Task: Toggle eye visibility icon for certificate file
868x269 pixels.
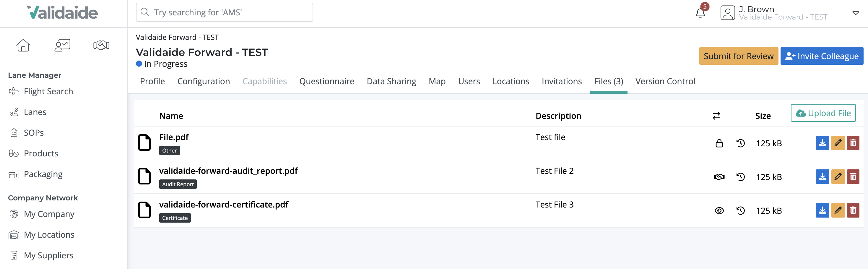Action: point(719,211)
